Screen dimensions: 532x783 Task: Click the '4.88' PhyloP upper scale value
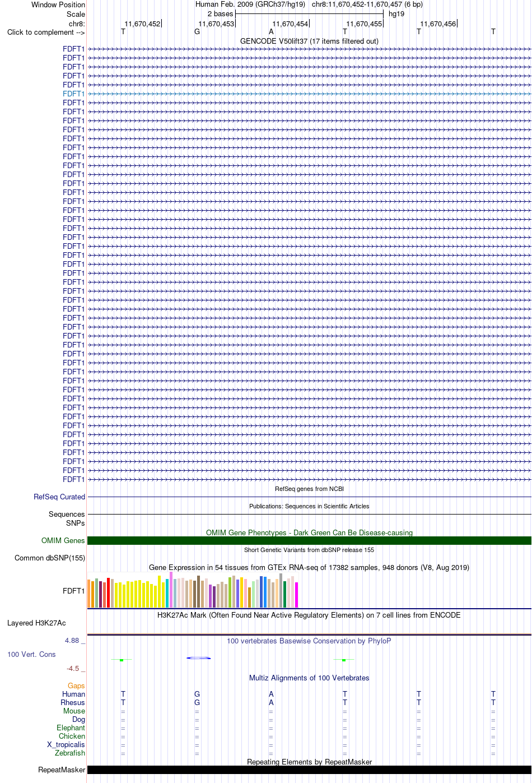(x=72, y=640)
